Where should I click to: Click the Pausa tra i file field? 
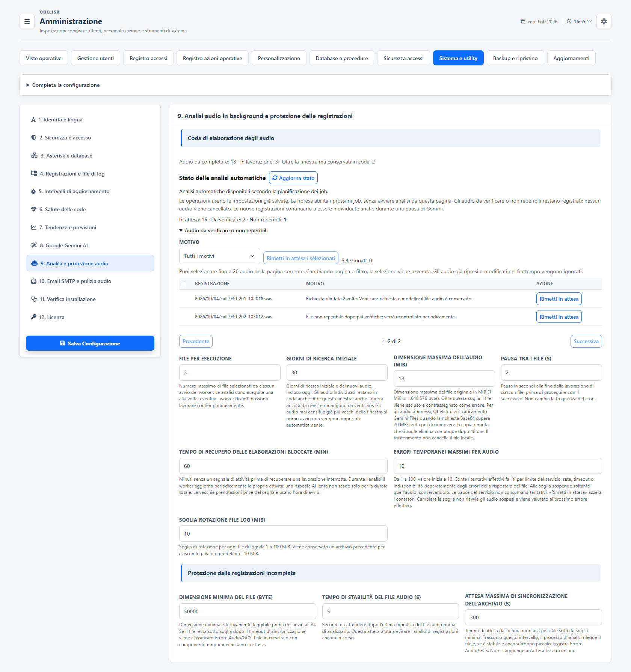point(551,372)
